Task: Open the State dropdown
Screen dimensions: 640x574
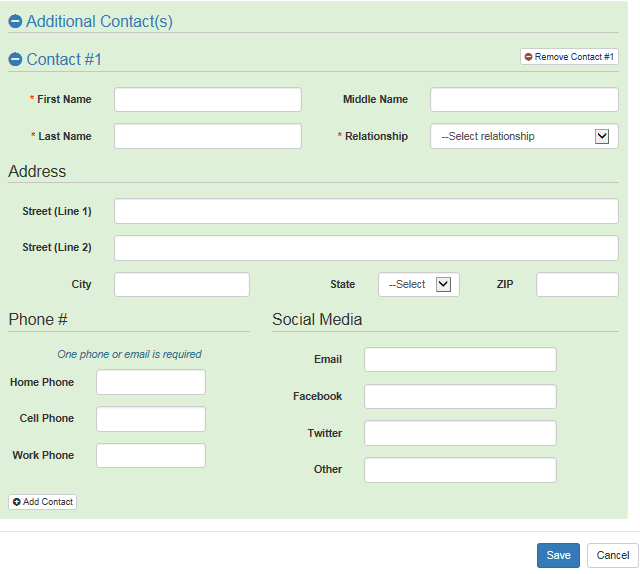Action: [x=418, y=284]
